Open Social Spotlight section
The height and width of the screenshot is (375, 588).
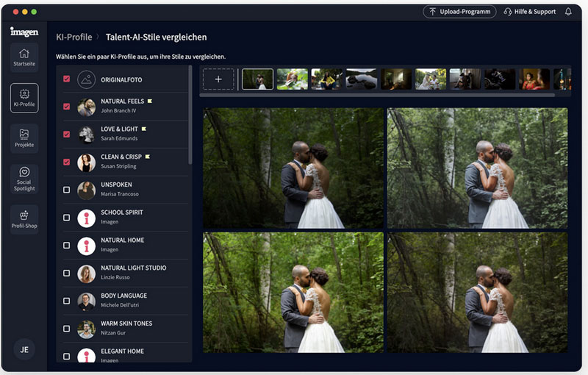pos(24,179)
